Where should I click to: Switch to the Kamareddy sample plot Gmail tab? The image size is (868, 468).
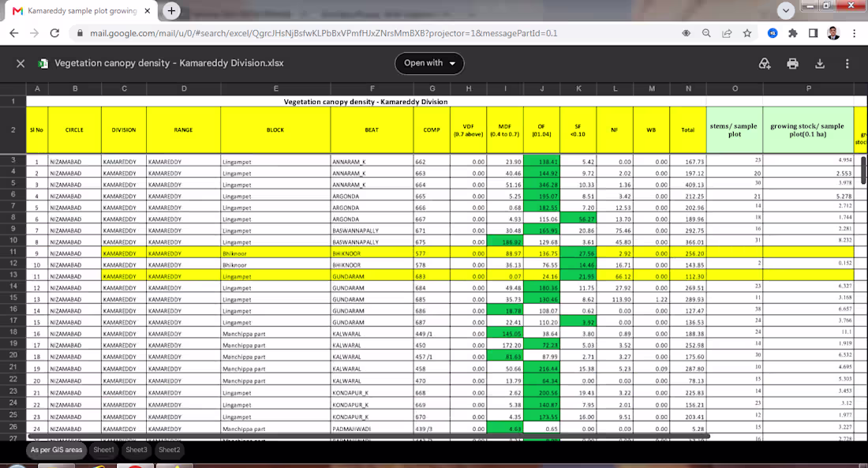81,10
